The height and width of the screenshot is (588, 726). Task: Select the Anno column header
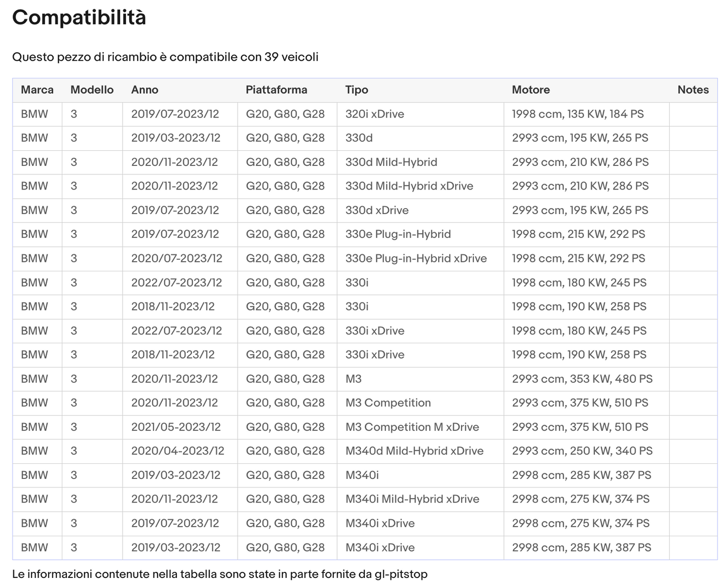(x=145, y=90)
